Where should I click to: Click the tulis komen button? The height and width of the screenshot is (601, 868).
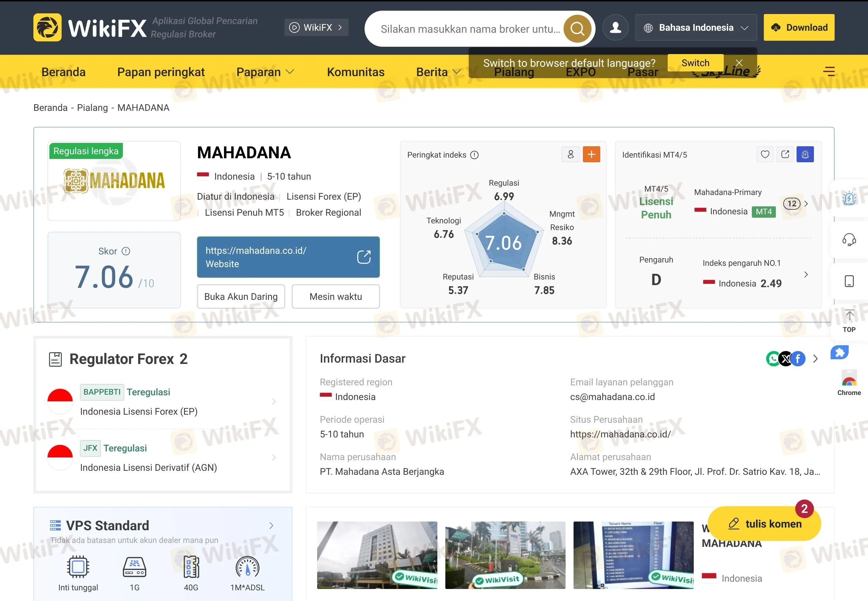click(764, 524)
